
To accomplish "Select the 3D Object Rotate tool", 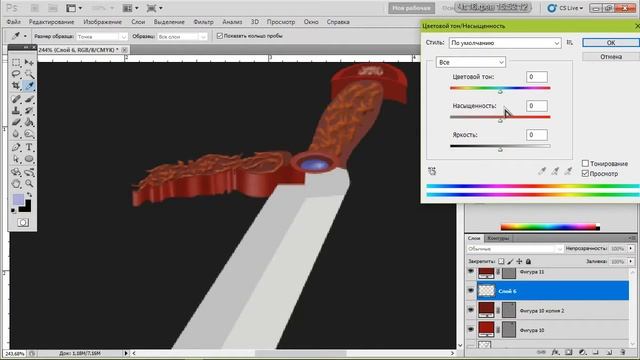I will [x=16, y=172].
